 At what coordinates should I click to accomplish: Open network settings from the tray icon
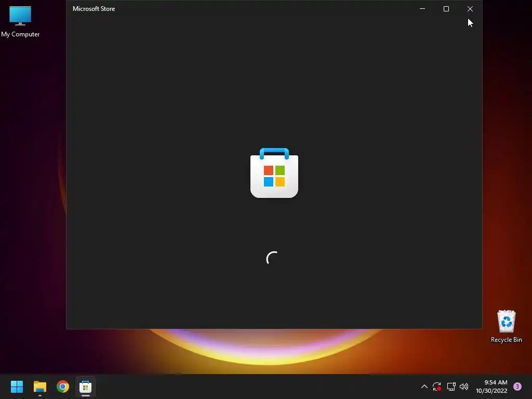click(451, 387)
